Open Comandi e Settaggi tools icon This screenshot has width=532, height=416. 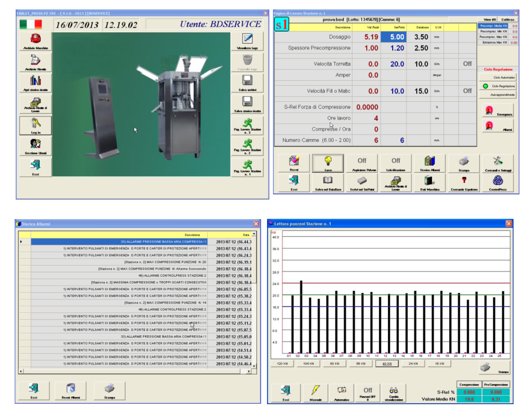pos(498,163)
